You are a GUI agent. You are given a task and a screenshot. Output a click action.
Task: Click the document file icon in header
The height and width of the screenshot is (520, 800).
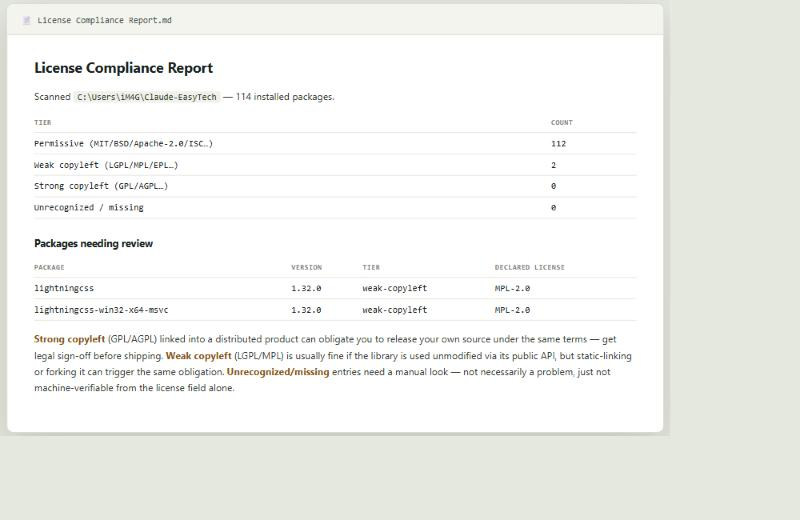click(27, 20)
